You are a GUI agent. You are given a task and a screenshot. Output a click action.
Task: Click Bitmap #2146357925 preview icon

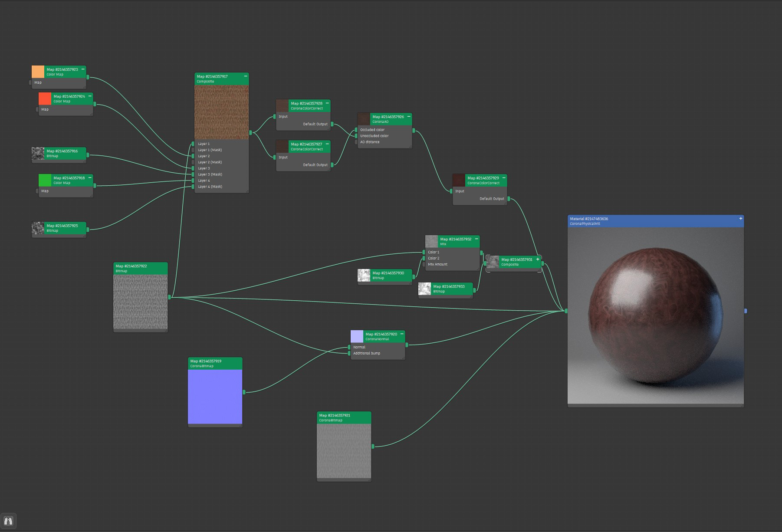pos(38,228)
